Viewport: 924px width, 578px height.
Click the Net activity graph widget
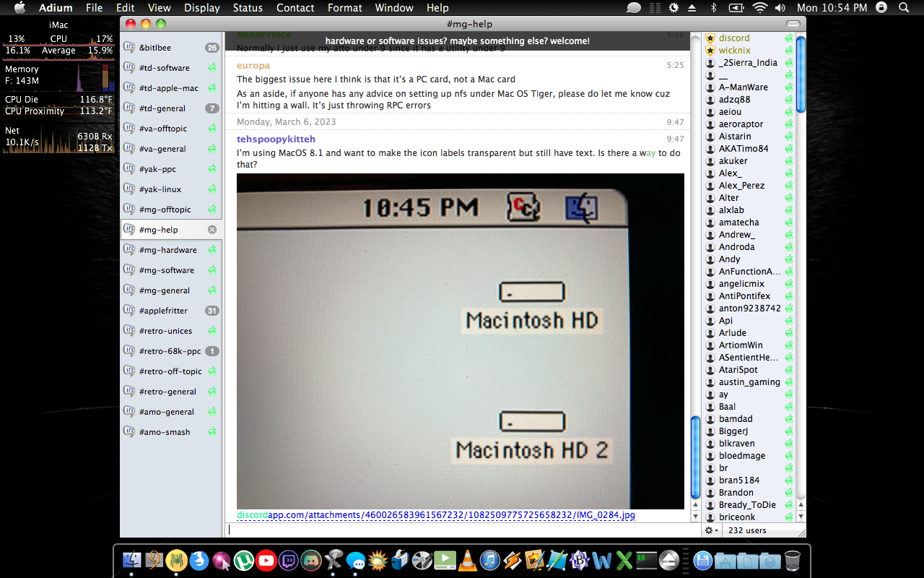[x=58, y=138]
